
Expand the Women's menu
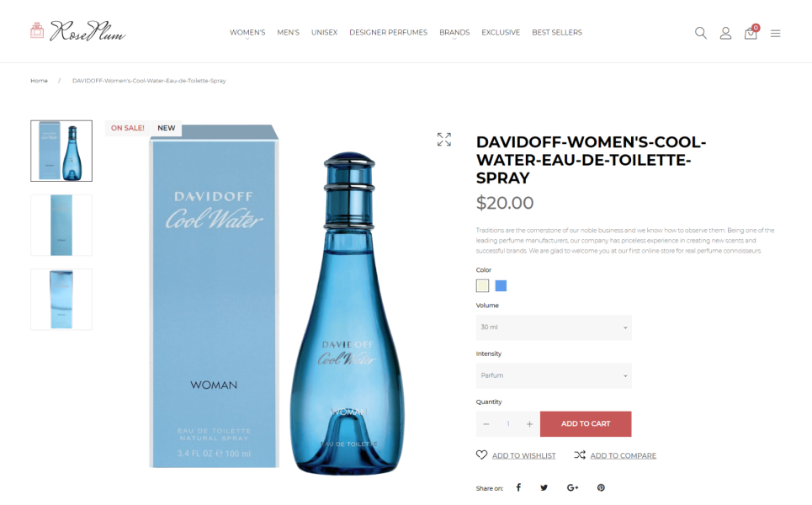(247, 32)
